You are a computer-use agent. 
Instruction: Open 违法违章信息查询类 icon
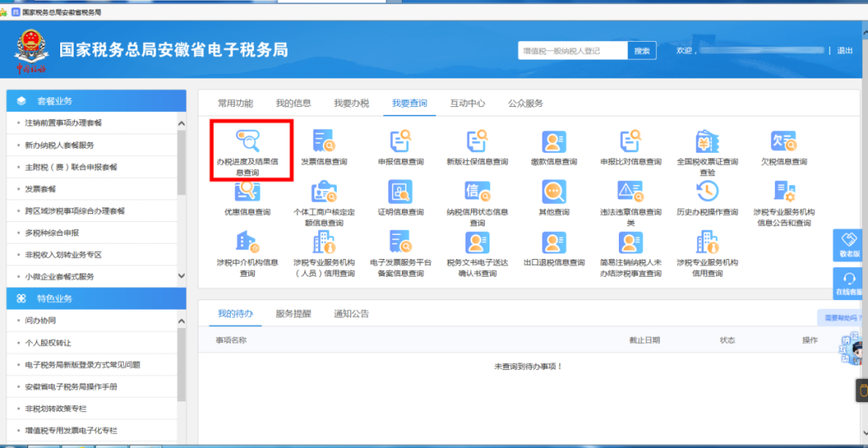pos(630,191)
